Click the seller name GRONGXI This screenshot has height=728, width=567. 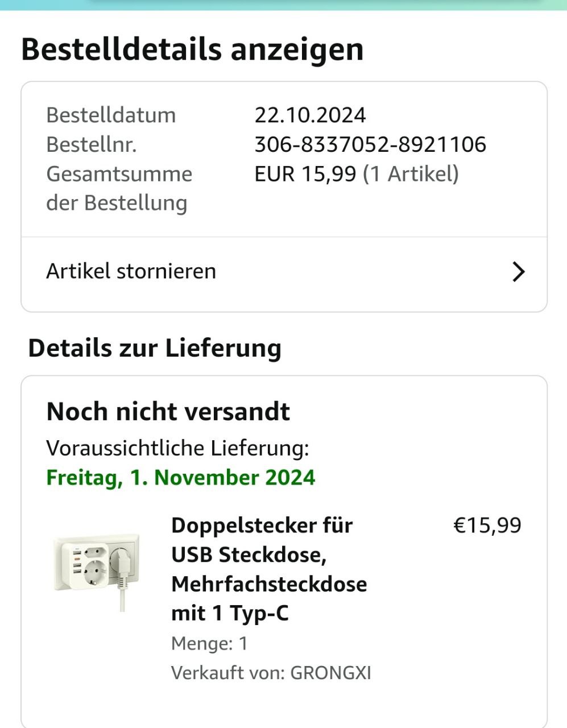330,673
